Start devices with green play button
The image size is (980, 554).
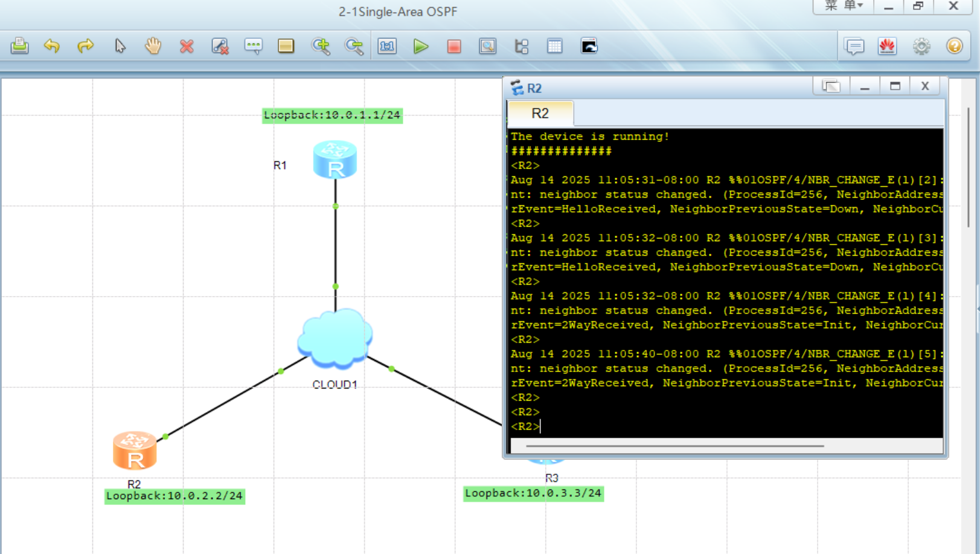click(x=421, y=46)
